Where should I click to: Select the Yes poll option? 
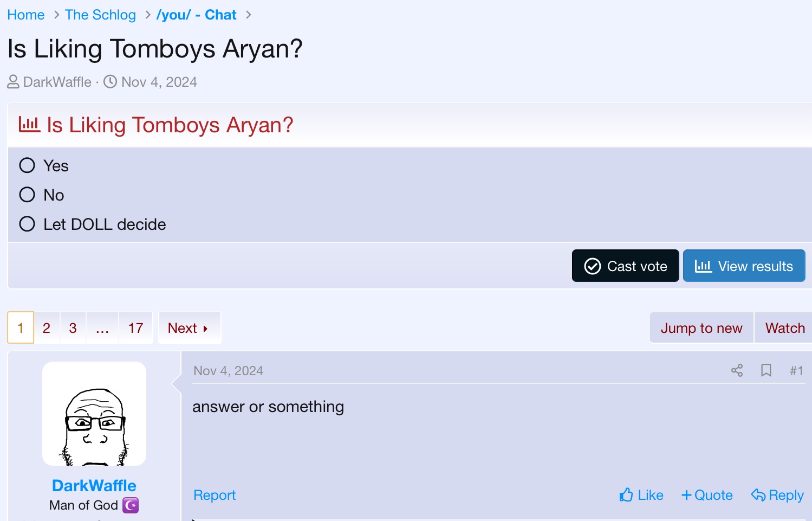pyautogui.click(x=27, y=165)
